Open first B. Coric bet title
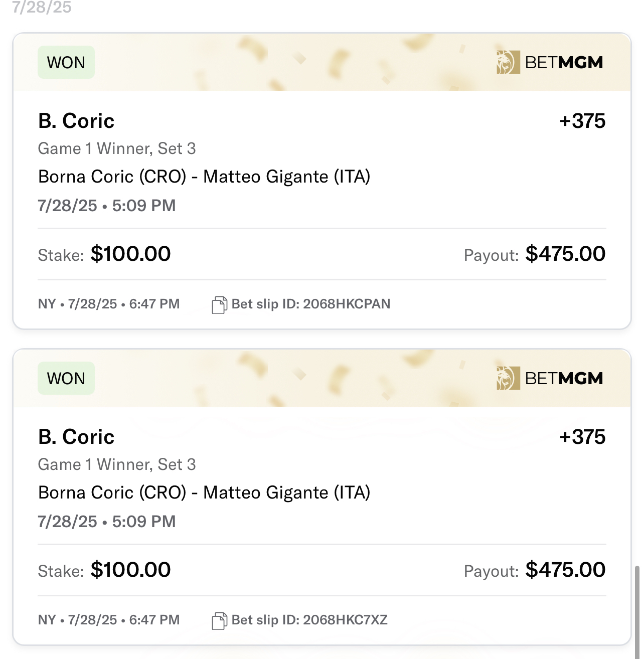 [x=76, y=121]
